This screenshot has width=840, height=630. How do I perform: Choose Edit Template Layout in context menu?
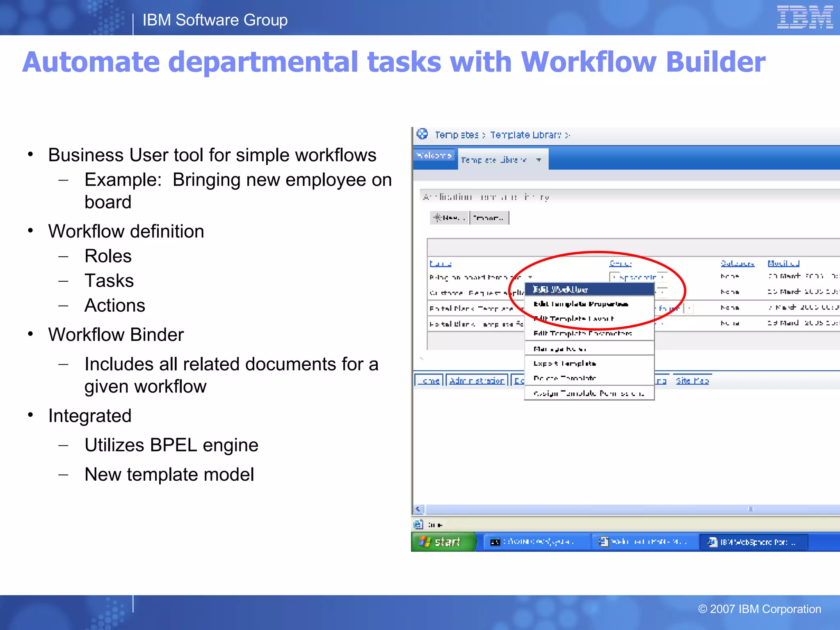[589, 319]
